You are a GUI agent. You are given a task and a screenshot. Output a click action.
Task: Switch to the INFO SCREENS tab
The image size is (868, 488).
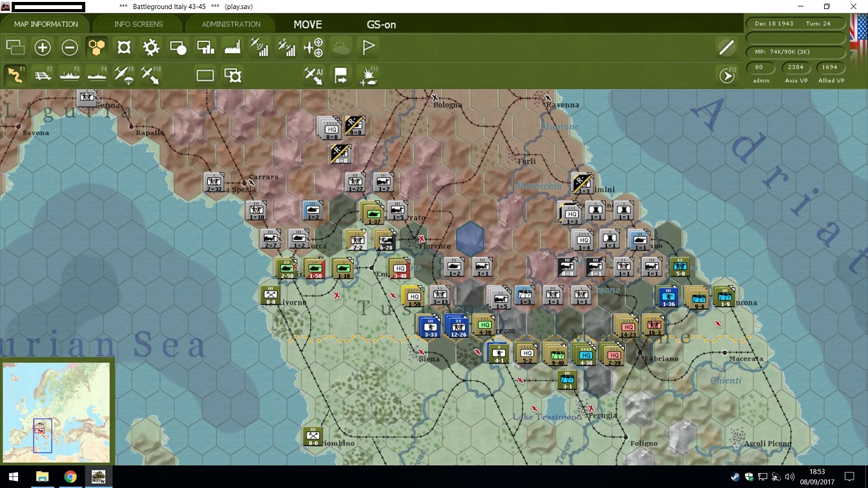138,25
